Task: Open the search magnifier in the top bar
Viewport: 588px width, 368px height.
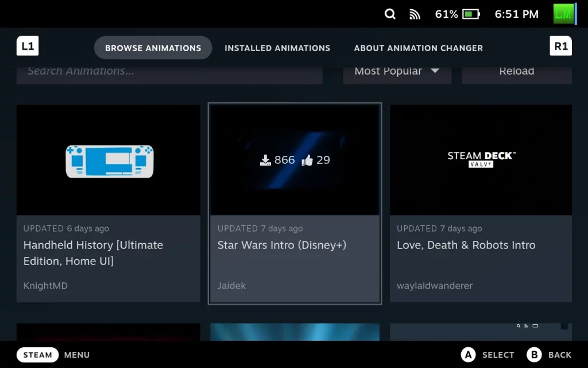Action: 390,14
